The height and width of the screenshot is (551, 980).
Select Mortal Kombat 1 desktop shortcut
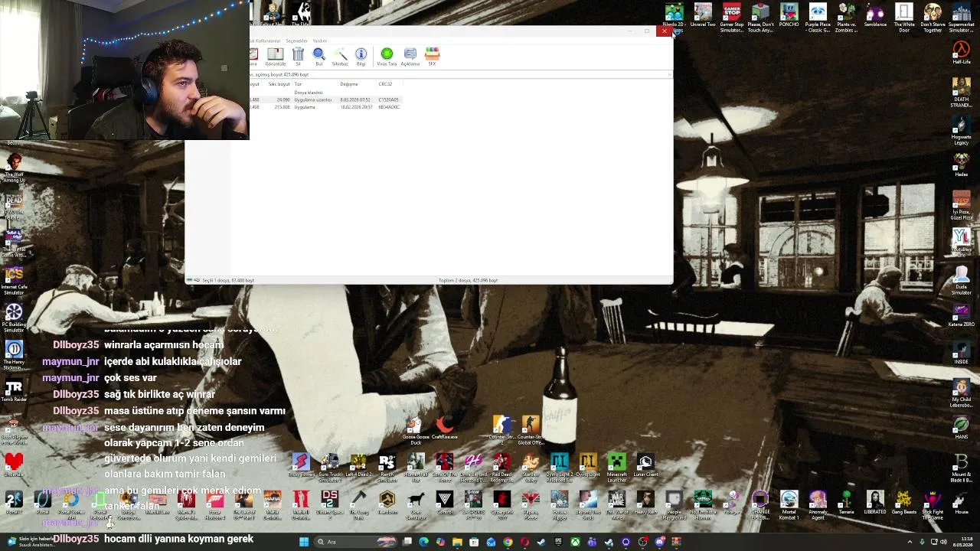tap(789, 505)
